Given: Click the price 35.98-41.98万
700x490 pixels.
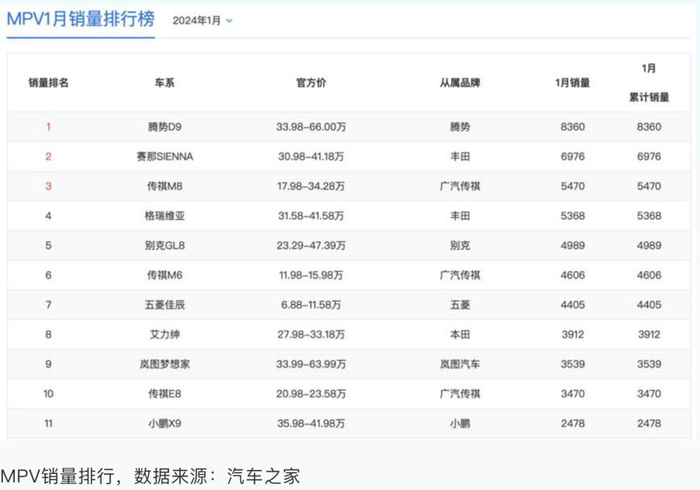Looking at the screenshot, I should [311, 424].
